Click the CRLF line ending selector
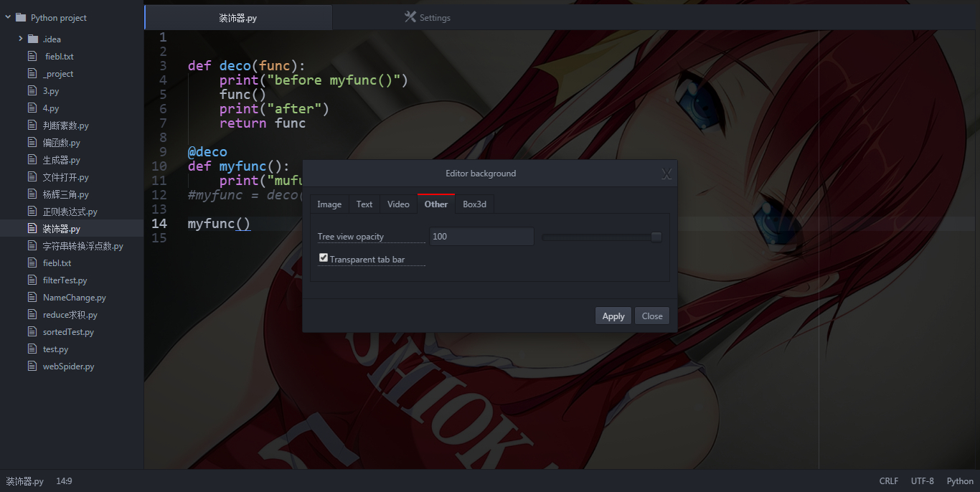Image resolution: width=980 pixels, height=492 pixels. 889,481
